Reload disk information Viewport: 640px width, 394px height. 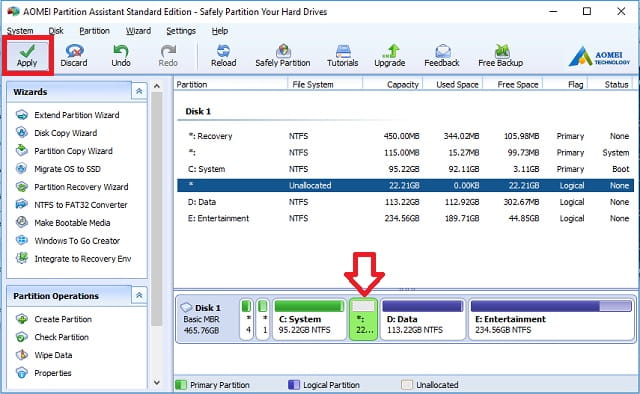(x=223, y=56)
